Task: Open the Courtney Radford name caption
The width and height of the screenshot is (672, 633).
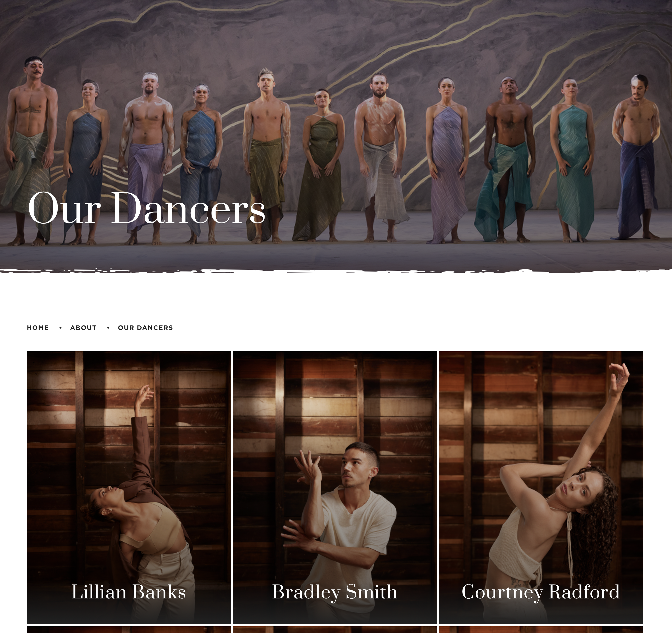Action: click(541, 592)
